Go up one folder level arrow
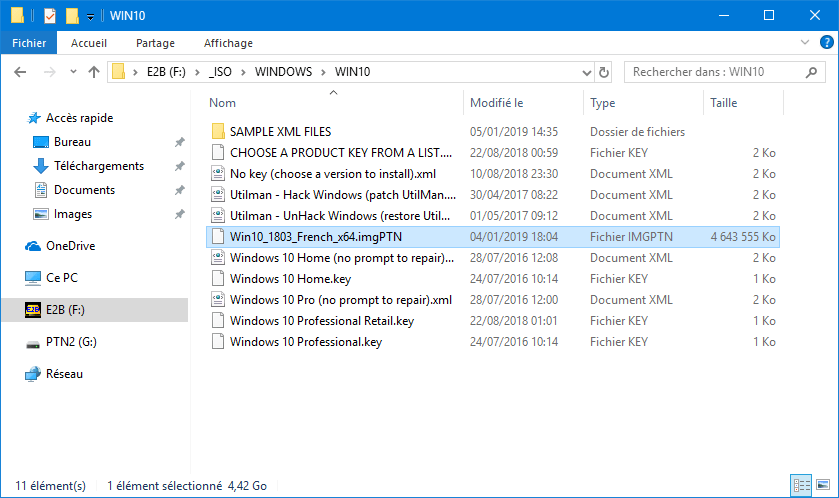 pos(94,72)
